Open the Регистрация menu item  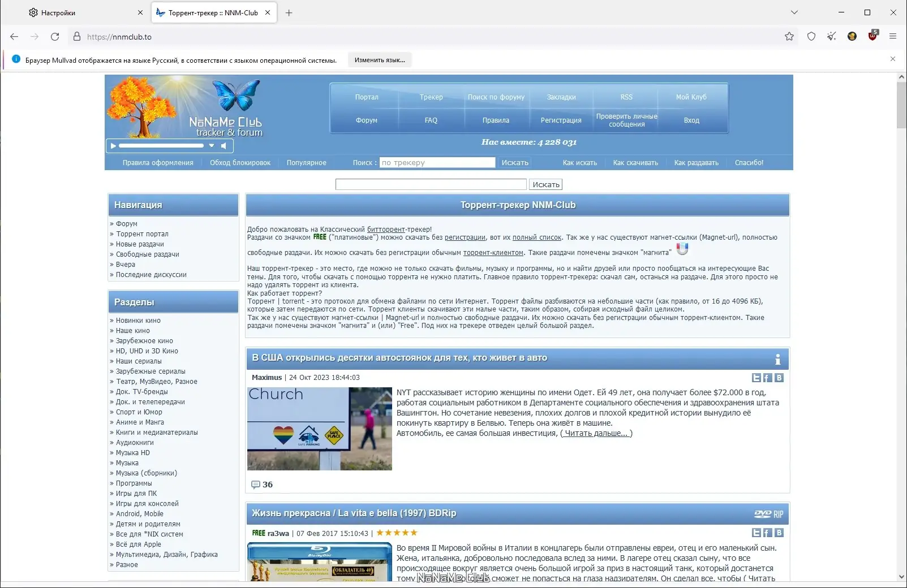[561, 120]
